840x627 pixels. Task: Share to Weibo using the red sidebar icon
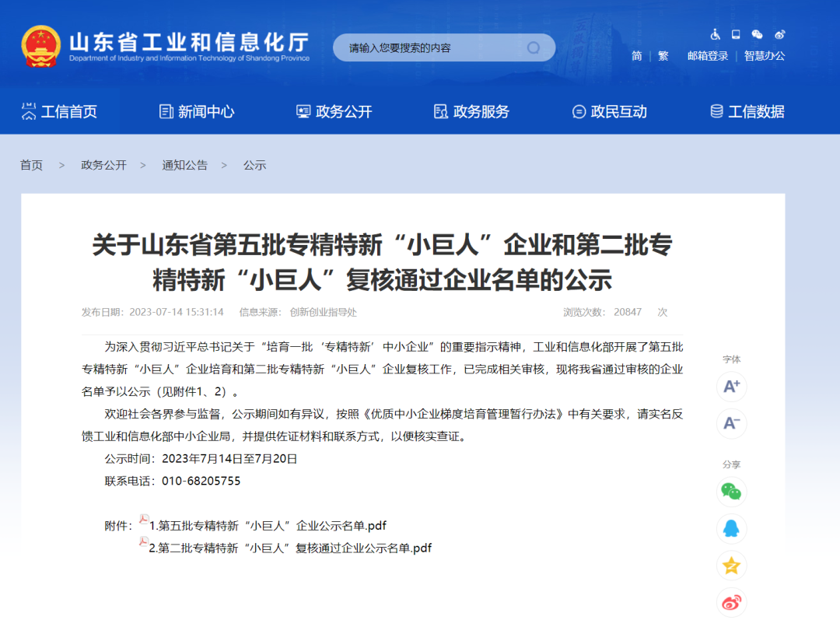click(x=731, y=602)
